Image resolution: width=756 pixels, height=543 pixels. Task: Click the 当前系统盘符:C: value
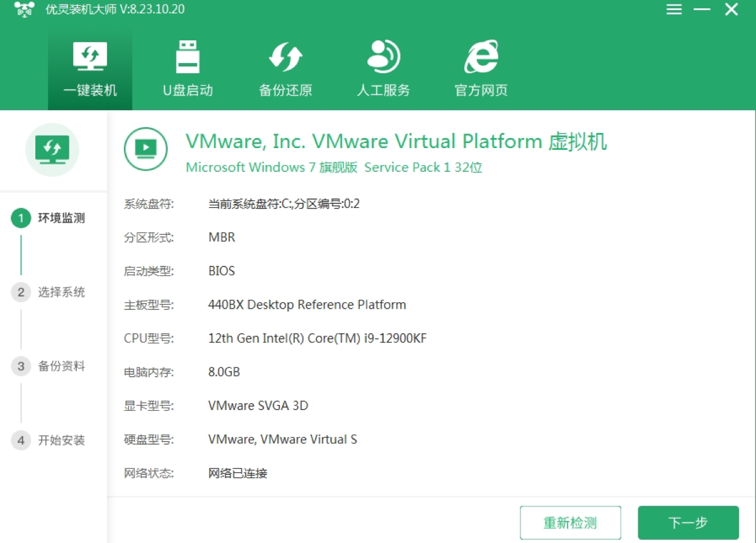coord(284,203)
